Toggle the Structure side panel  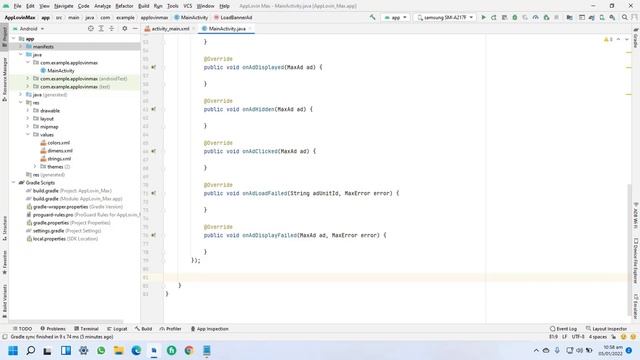[x=4, y=228]
